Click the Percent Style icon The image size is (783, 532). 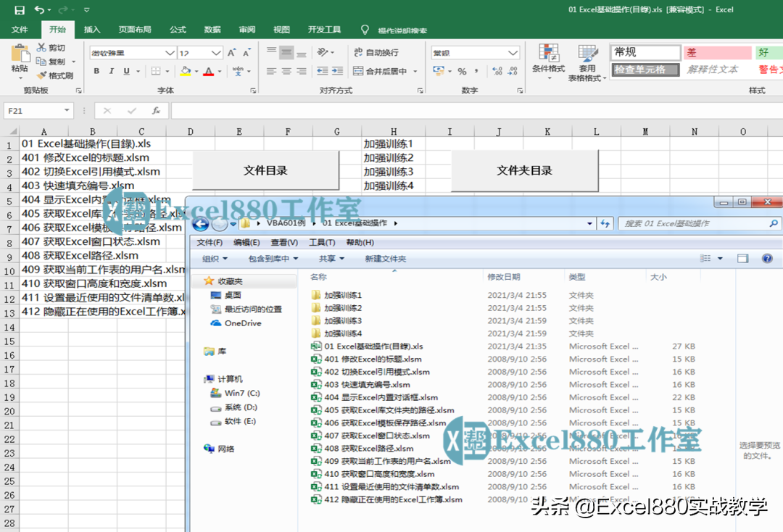[x=462, y=71]
